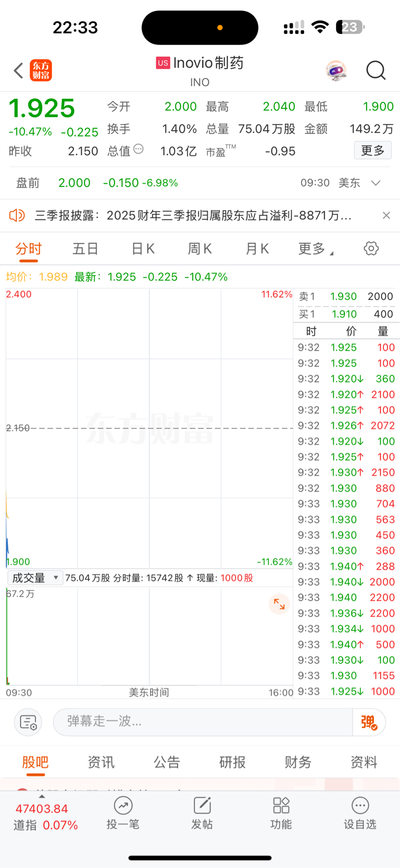Tap the 最高 2.040 value
400x868 pixels.
coord(279,106)
